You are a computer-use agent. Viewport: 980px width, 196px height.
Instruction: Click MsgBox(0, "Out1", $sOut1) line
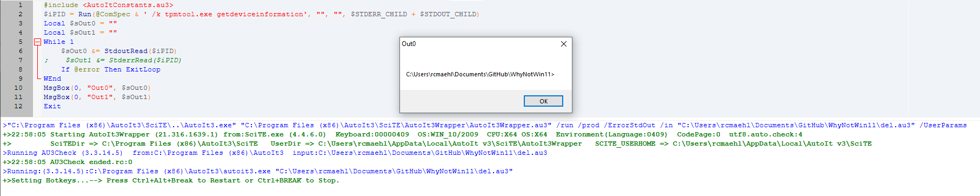click(97, 97)
